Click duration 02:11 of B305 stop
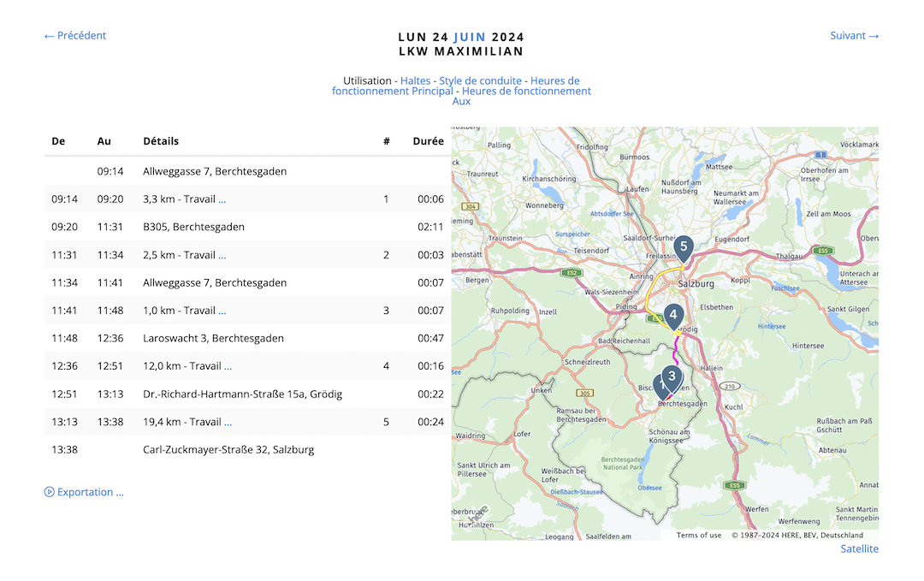Image resolution: width=924 pixels, height=581 pixels. coord(430,227)
